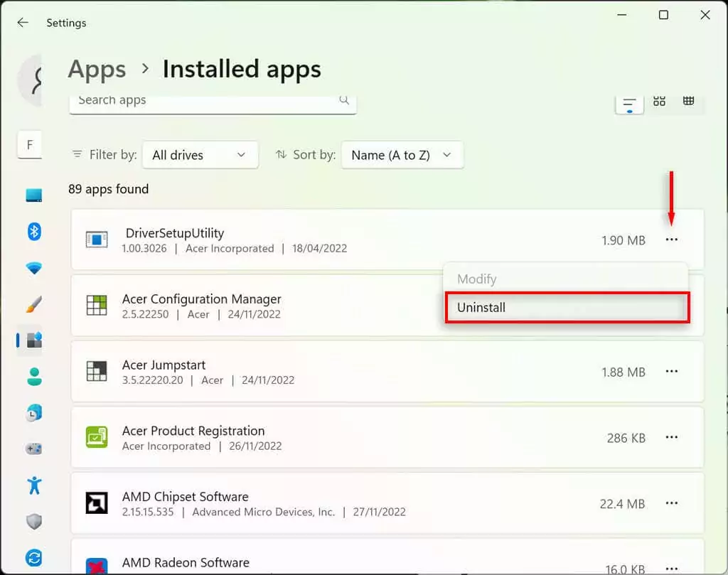Open more options for Acer Jumpstart
The image size is (728, 575).
(x=671, y=371)
